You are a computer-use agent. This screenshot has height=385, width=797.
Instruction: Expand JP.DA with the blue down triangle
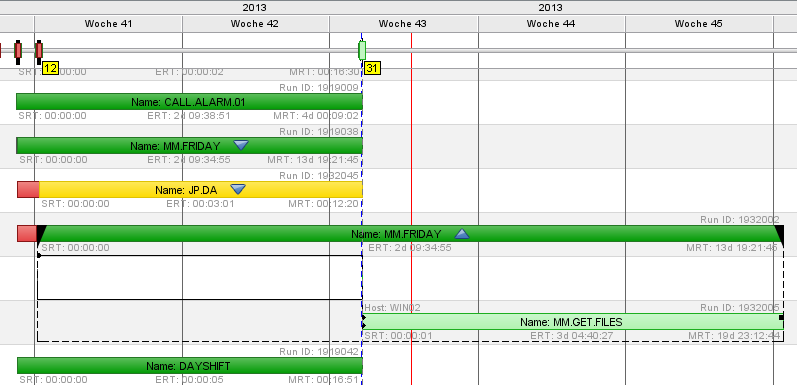pyautogui.click(x=238, y=190)
